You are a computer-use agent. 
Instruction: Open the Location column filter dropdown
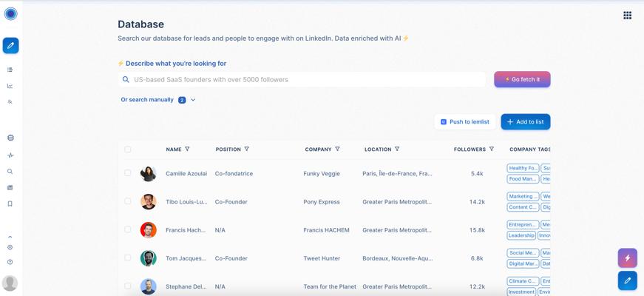[x=397, y=149]
